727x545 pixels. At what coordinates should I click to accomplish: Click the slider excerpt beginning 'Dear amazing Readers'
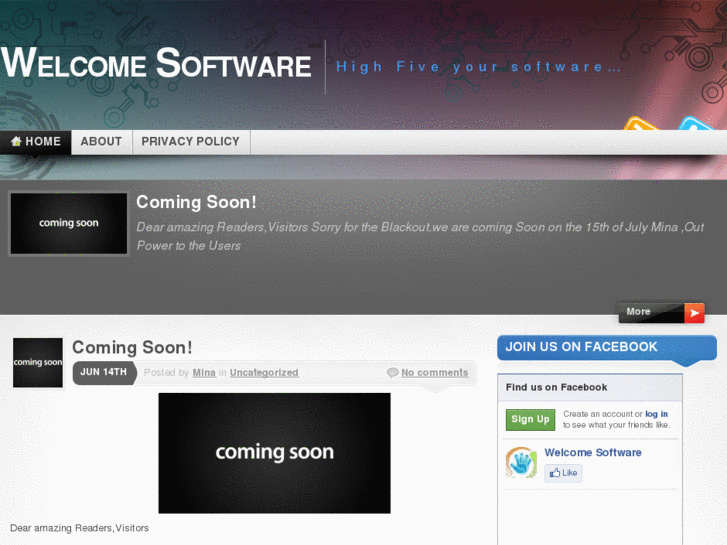[420, 236]
